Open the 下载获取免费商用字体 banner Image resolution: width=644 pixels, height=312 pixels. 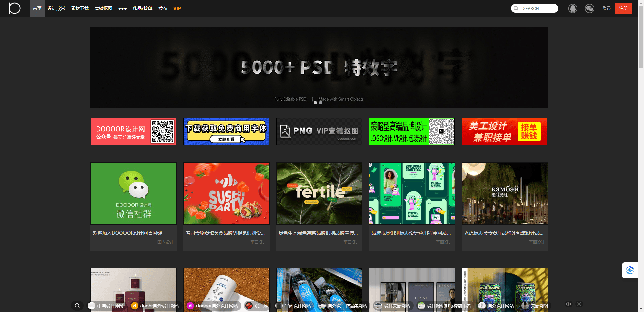tap(226, 131)
